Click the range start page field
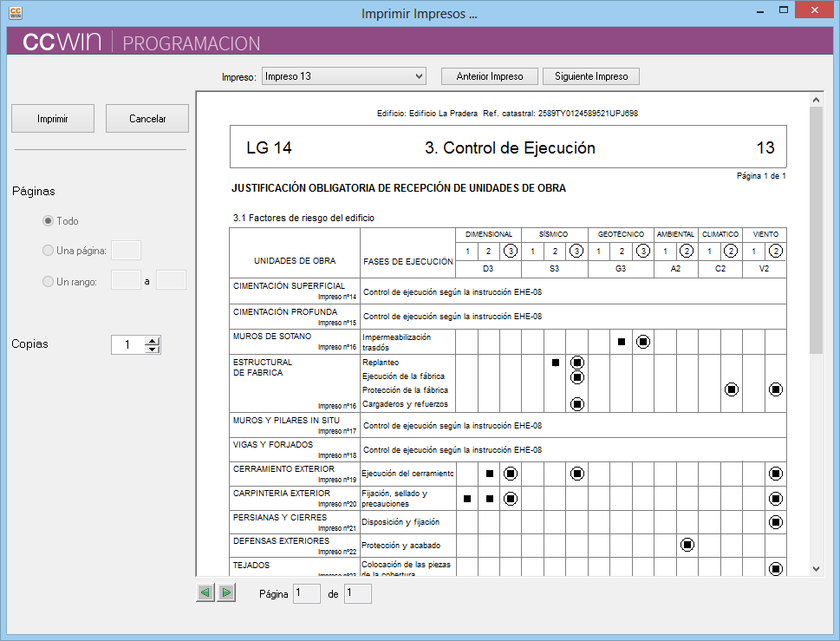840x641 pixels. 127,280
